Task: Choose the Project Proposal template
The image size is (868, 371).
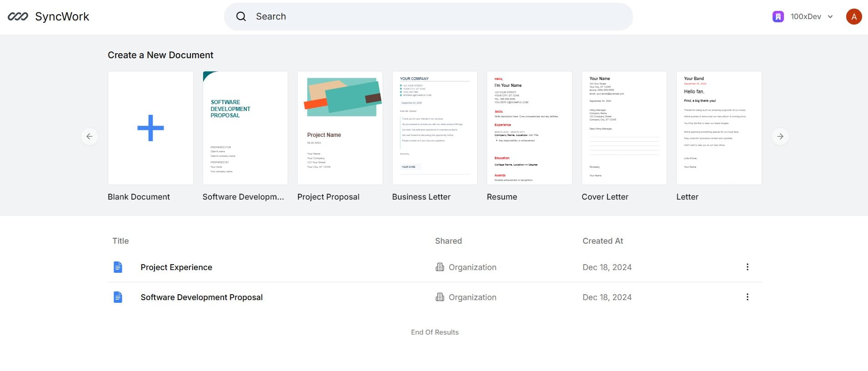Action: [340, 128]
